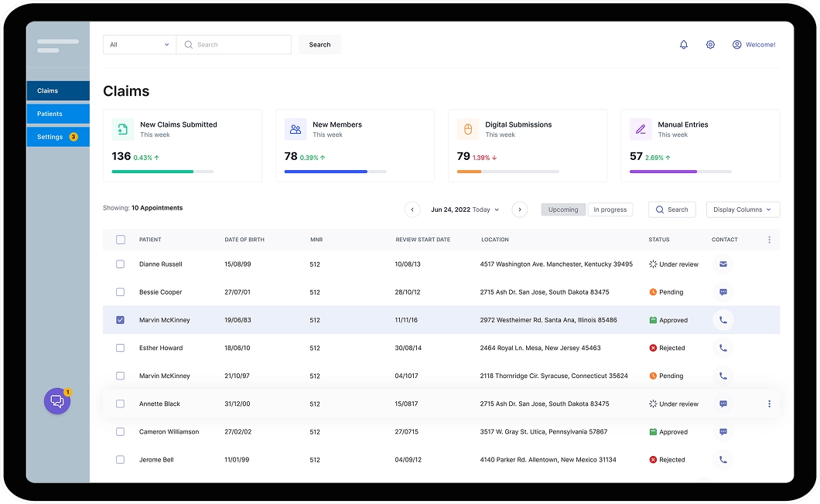
Task: Tick the checkbox next to Jerome Bell
Action: coord(120,460)
